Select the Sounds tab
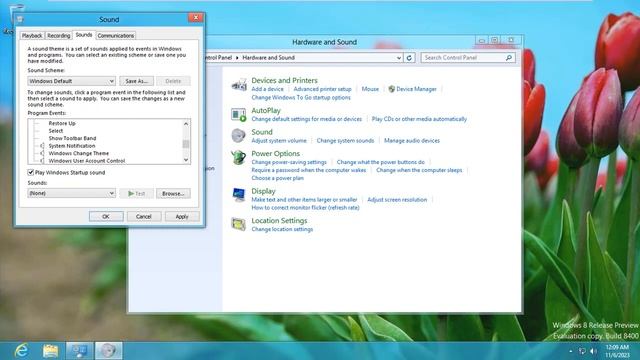Viewport: 640px width, 360px height. tap(84, 35)
